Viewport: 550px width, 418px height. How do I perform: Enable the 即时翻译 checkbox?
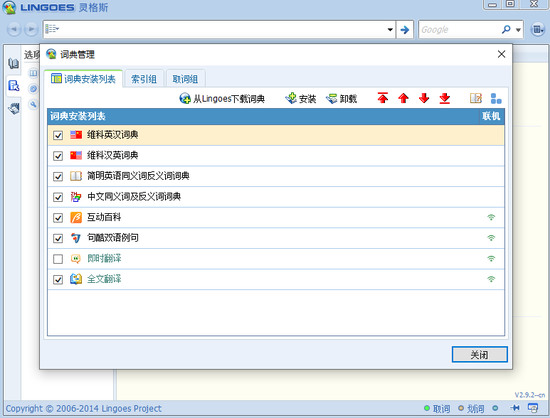click(58, 259)
